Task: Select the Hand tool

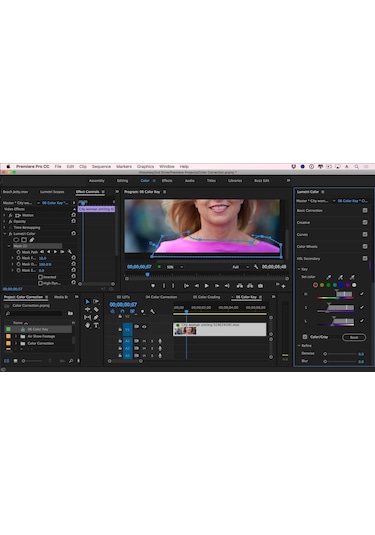Action: 87,326
